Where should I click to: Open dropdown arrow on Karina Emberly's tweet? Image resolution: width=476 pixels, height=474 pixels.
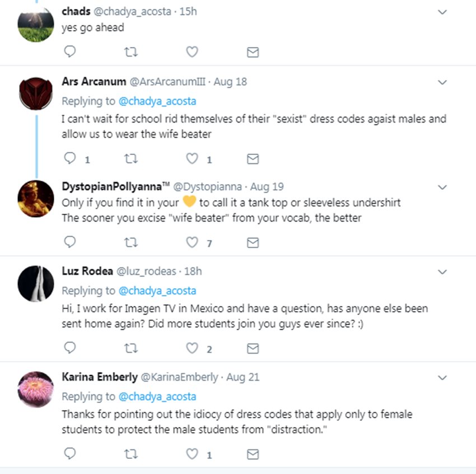442,378
